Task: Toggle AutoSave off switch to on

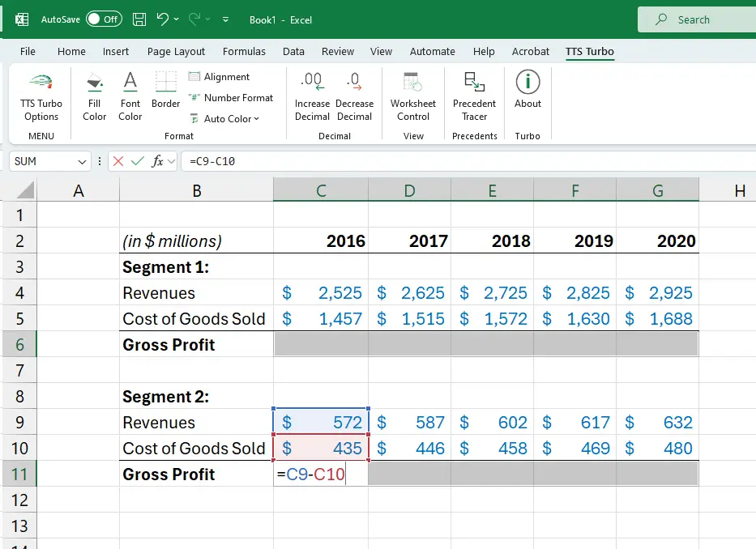Action: click(x=92, y=19)
